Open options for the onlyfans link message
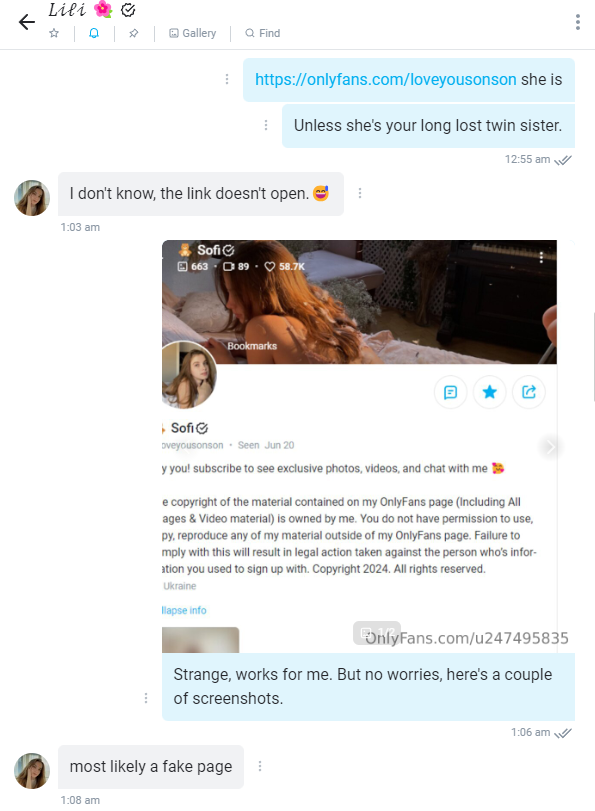Screen dimensions: 595x811 click(x=227, y=79)
